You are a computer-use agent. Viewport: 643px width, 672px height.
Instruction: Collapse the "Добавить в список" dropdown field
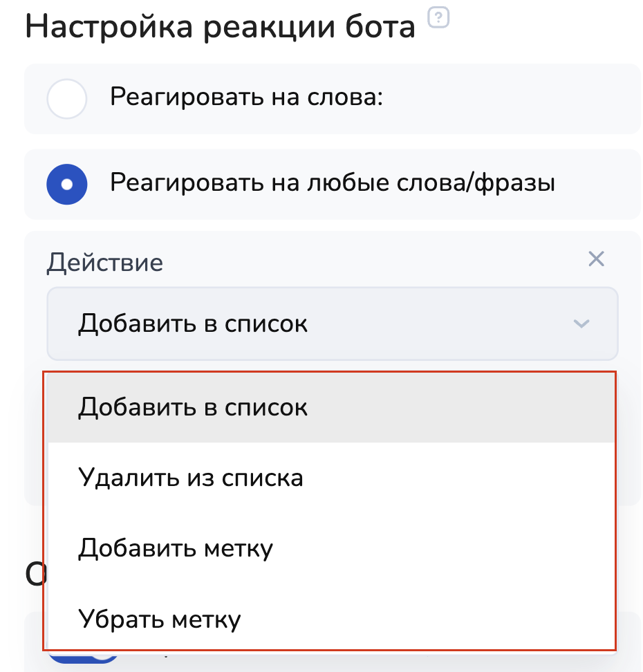(332, 324)
